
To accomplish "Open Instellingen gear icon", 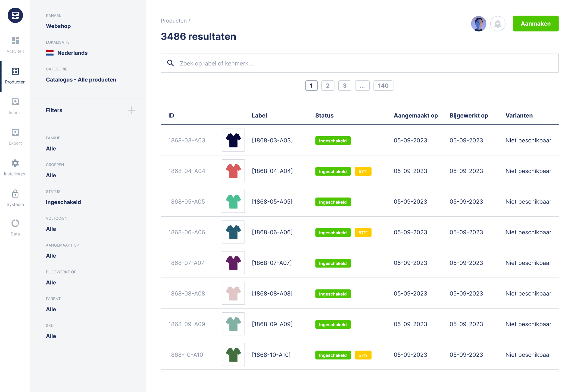I will (15, 163).
